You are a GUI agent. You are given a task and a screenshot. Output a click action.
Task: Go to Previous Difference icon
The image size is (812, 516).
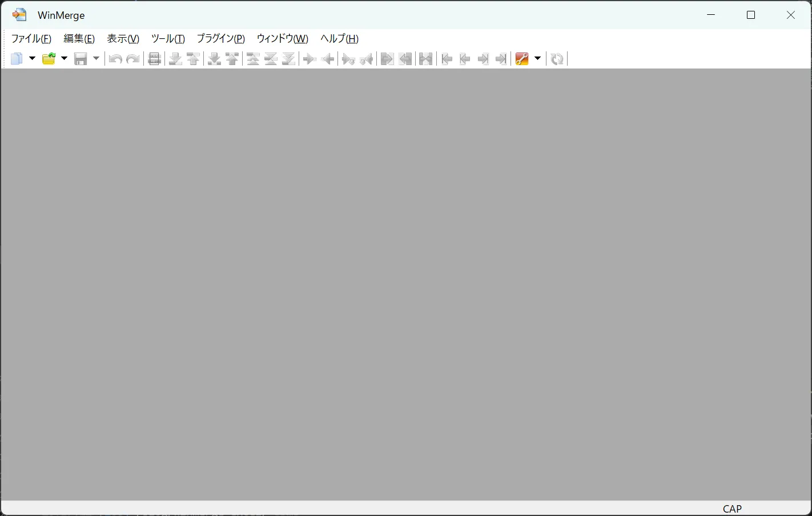click(x=194, y=59)
